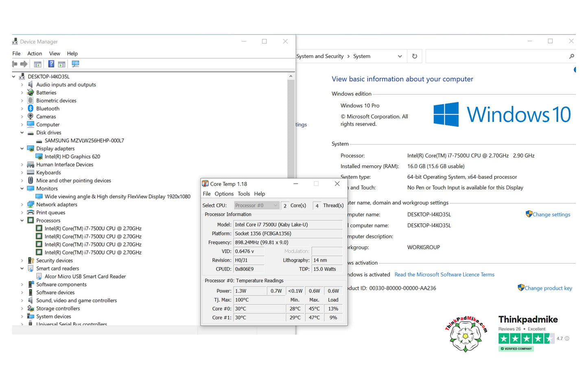The image size is (588, 369).
Task: Select Intel(R) HD Graphics 620 device
Action: coord(72,156)
